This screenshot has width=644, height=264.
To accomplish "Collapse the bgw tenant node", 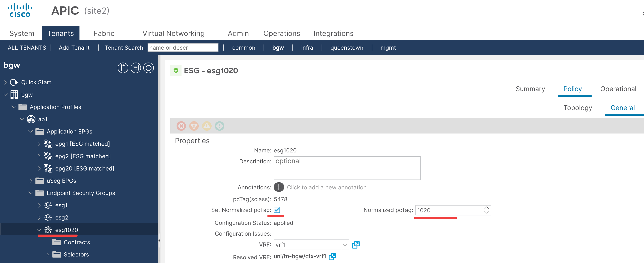I will (x=5, y=95).
